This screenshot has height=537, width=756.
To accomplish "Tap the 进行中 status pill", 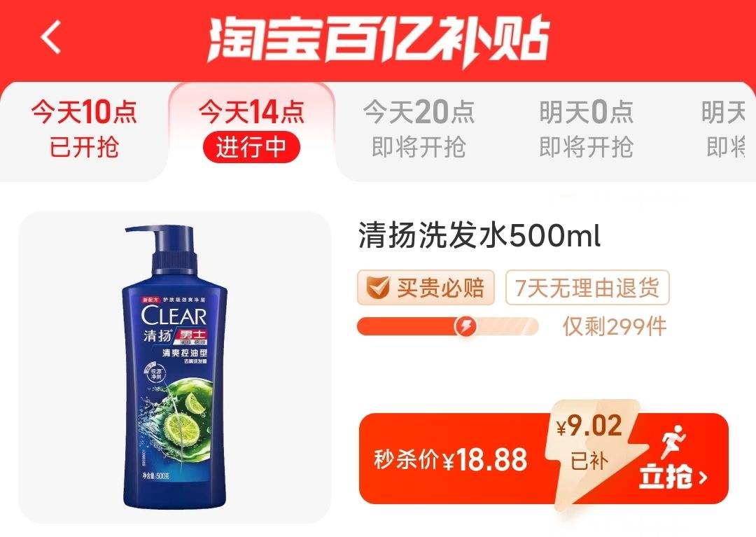I will 251,147.
